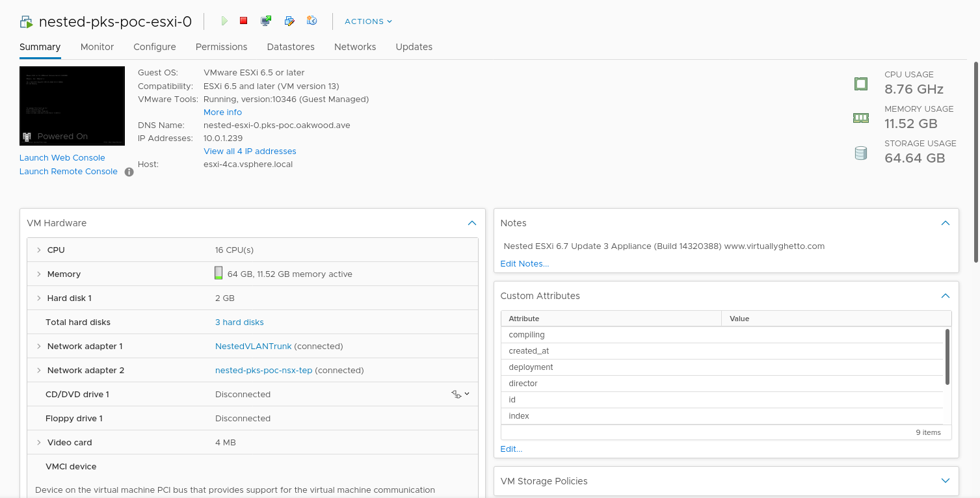This screenshot has width=980, height=498.
Task: Select the director attribute row
Action: pos(722,384)
